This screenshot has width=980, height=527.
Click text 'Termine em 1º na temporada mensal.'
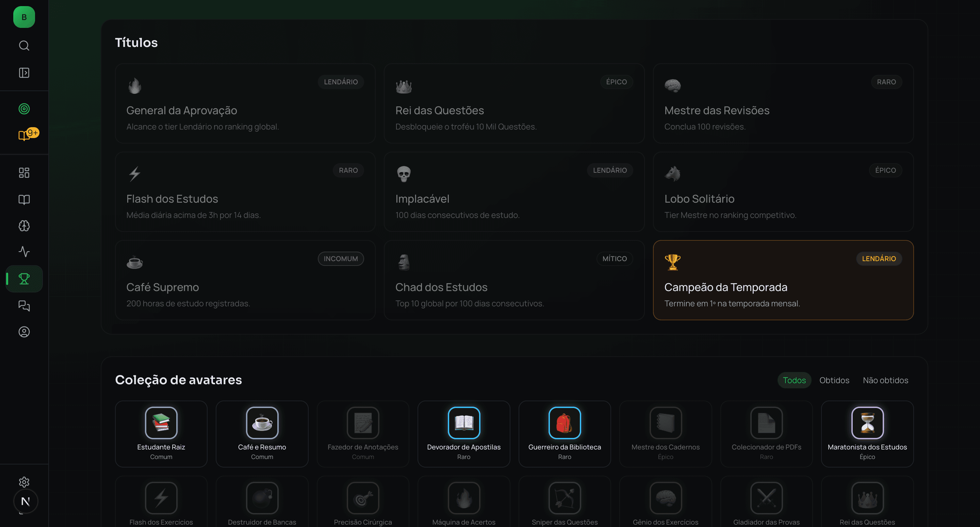coord(732,303)
